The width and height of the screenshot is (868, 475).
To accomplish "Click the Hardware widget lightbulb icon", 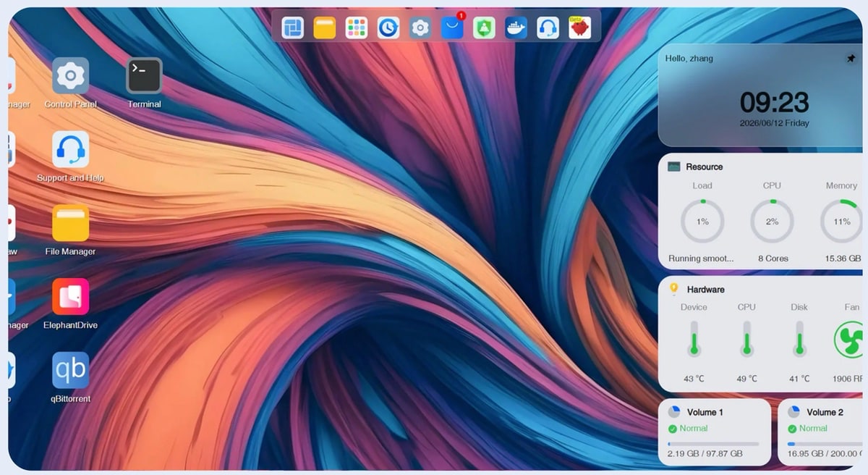I will pyautogui.click(x=673, y=289).
